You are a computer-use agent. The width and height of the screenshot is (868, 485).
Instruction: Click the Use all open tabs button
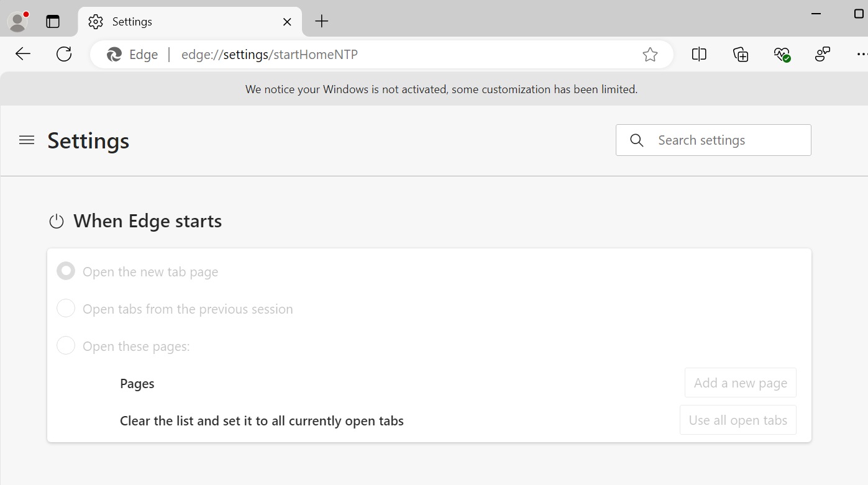[738, 420]
